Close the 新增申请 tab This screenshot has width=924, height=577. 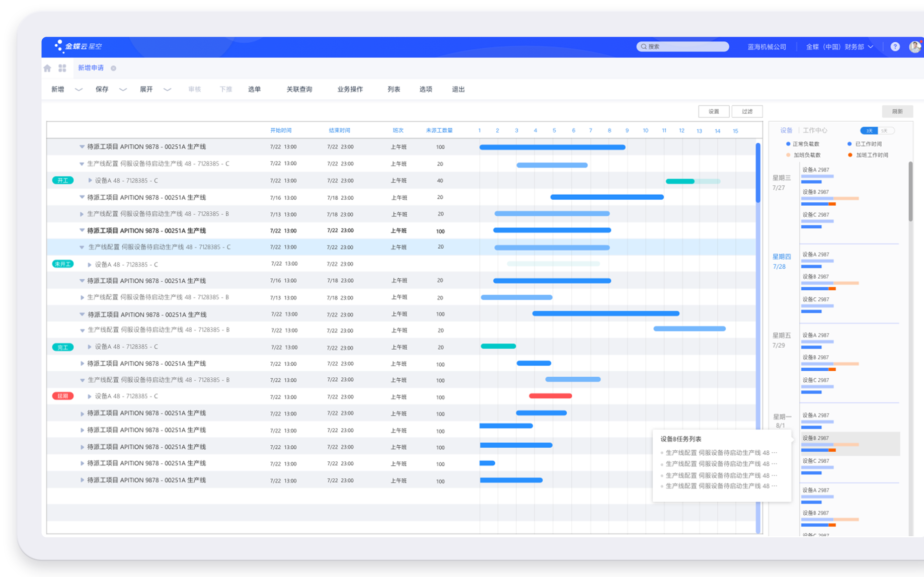point(114,68)
